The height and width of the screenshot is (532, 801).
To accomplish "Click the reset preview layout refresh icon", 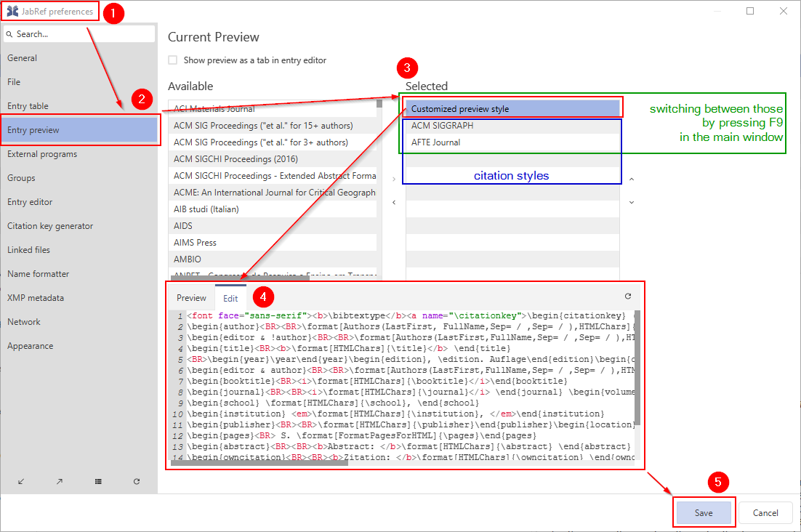I will tap(628, 297).
